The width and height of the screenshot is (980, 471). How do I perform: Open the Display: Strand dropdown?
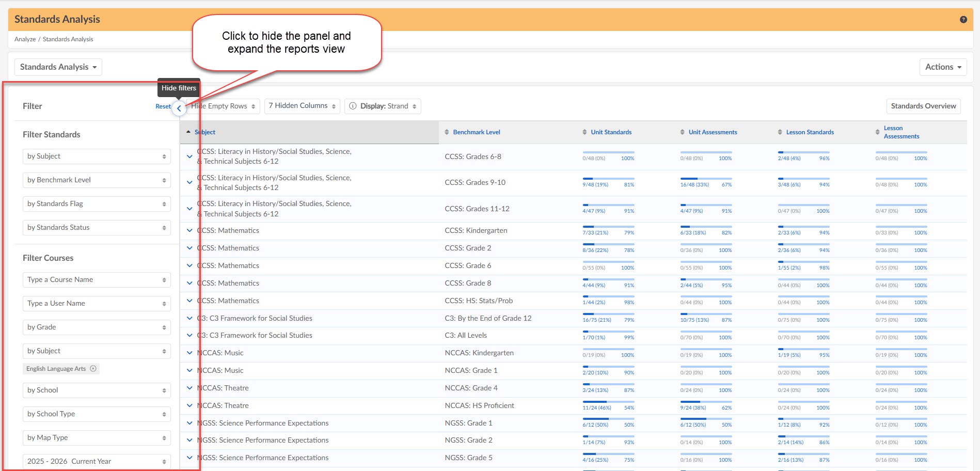pos(383,106)
